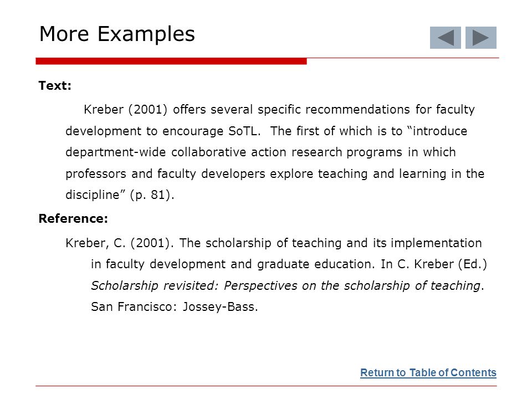This screenshot has width=532, height=399.
Task: Click the publisher text San Francisco: Jossey-Bass
Action: tap(175, 306)
